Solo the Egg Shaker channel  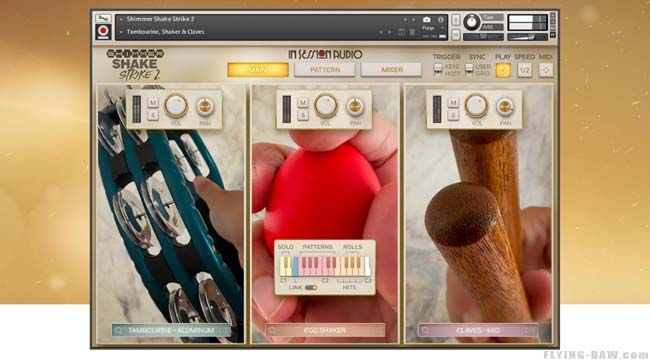coord(303,115)
